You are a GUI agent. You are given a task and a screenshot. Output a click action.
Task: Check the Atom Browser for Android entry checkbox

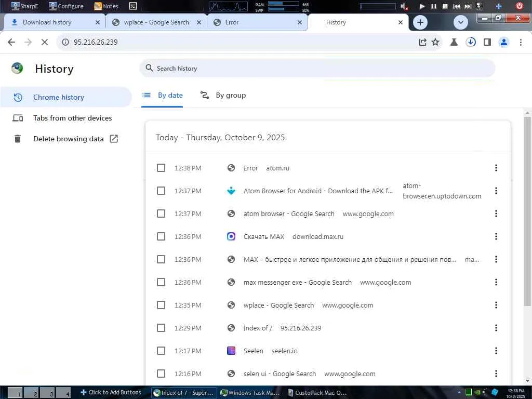(x=161, y=191)
